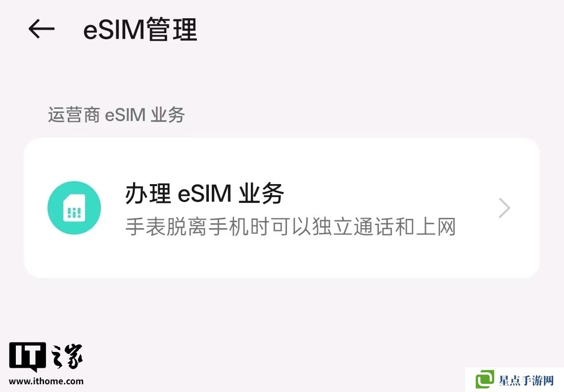564x392 pixels.
Task: Select the 办理 eSIM 业务 title
Action: tap(205, 194)
